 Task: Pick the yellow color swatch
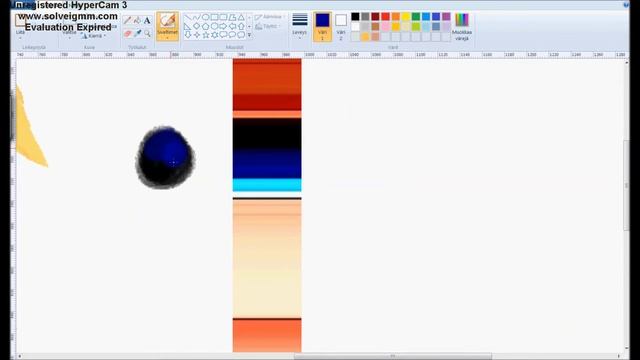coord(406,16)
